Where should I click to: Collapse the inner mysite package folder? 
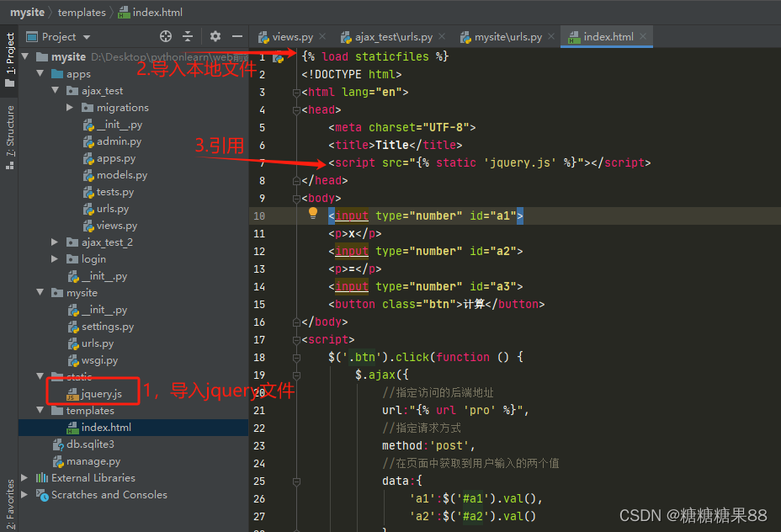pos(40,292)
